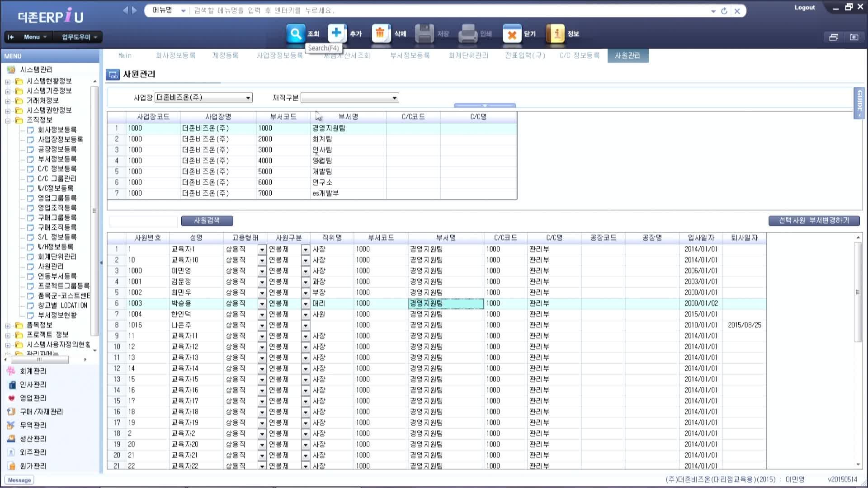Open 사원관리 in the tree menu
Image resolution: width=868 pixels, height=488 pixels.
coord(51,267)
